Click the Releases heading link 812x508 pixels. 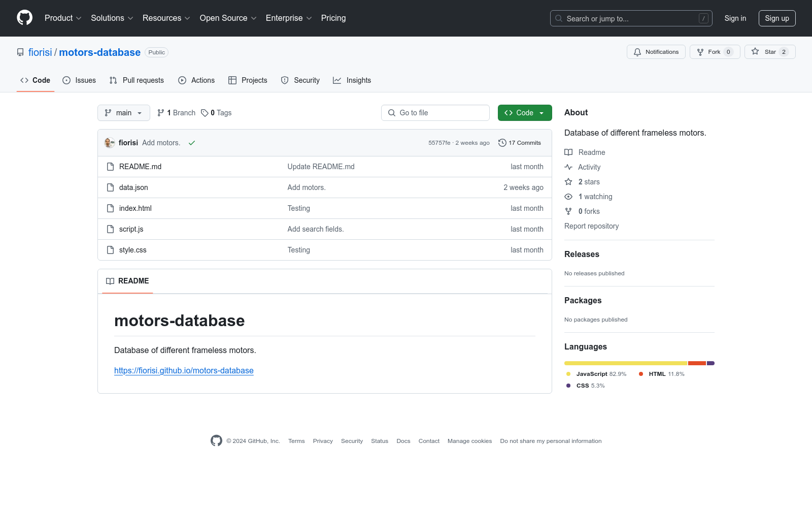582,255
